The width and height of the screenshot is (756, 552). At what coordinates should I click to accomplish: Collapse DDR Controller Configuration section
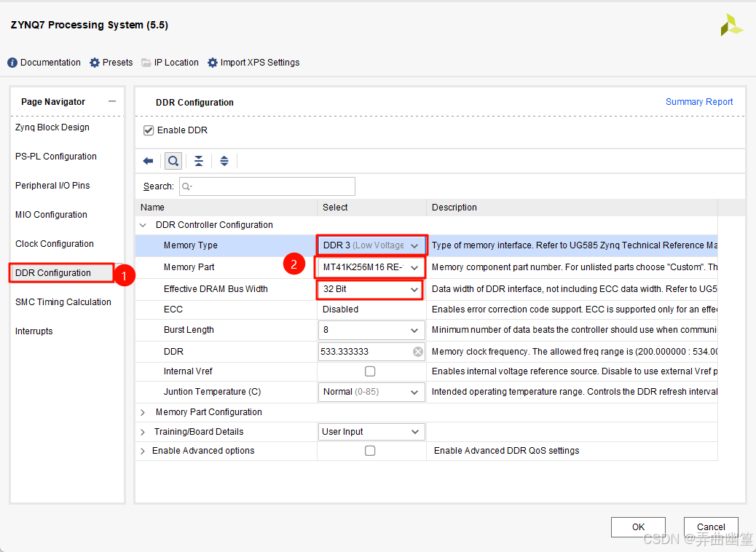[x=143, y=225]
